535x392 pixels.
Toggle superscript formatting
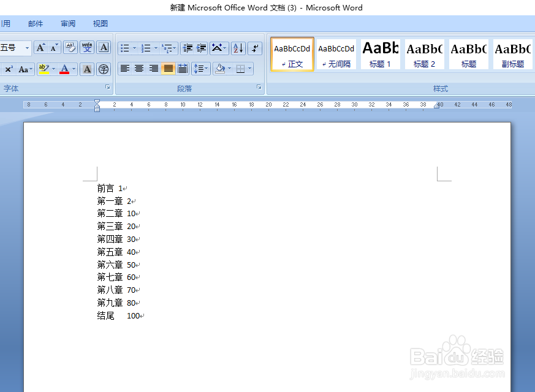9,69
